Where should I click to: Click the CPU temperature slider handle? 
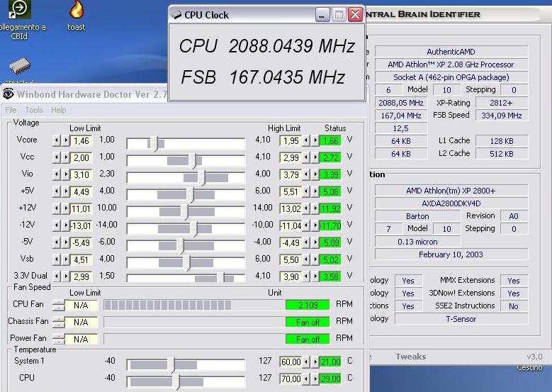(176, 382)
